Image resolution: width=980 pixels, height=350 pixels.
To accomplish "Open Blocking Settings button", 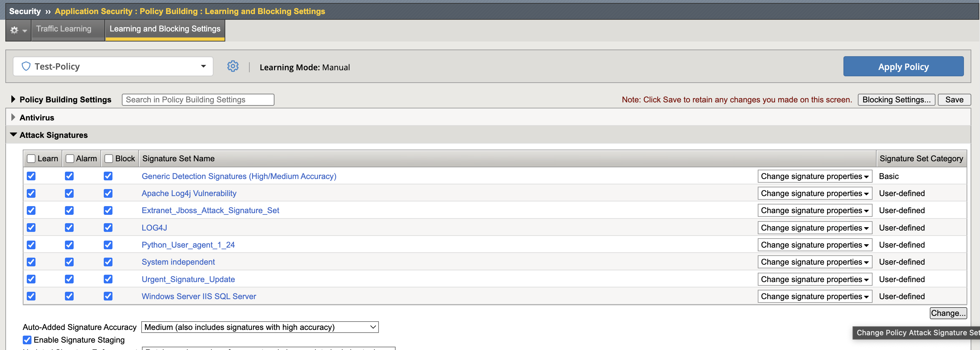I will point(896,100).
